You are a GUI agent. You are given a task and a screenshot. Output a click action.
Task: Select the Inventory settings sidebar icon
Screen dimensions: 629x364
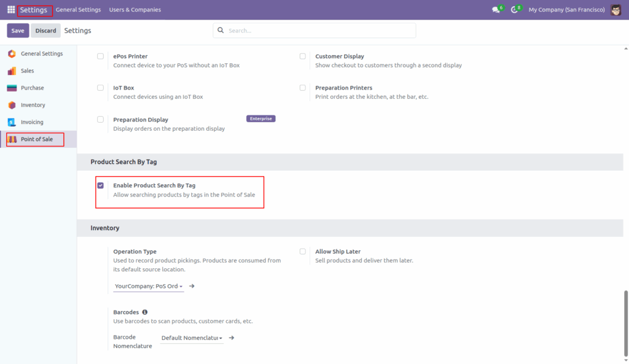[x=12, y=105]
